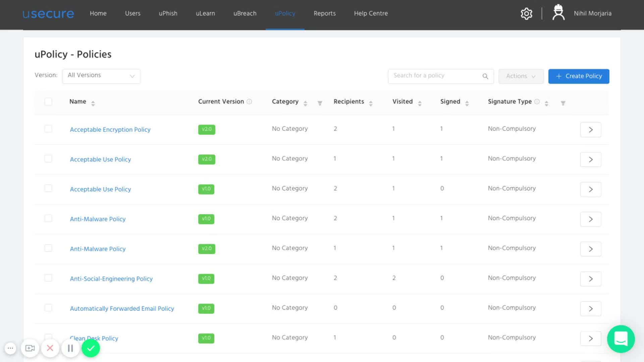Click the plus icon in Create Policy
The height and width of the screenshot is (362, 644).
pos(559,76)
